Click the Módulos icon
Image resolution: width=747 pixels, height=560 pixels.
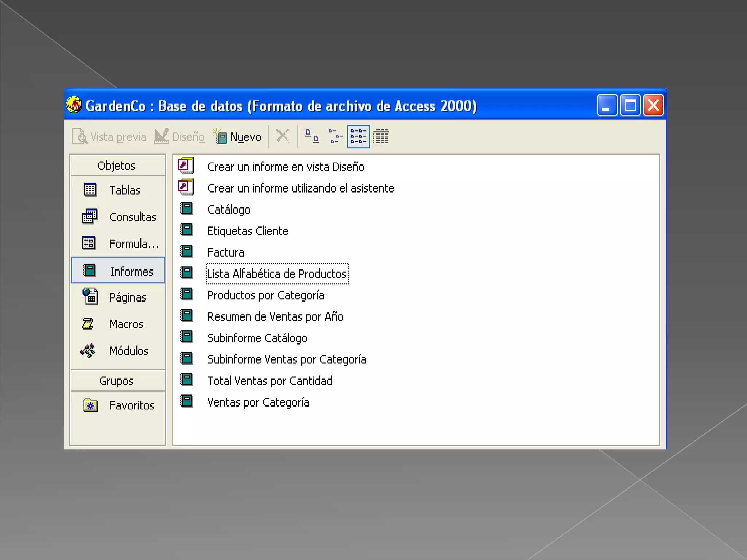pos(88,351)
